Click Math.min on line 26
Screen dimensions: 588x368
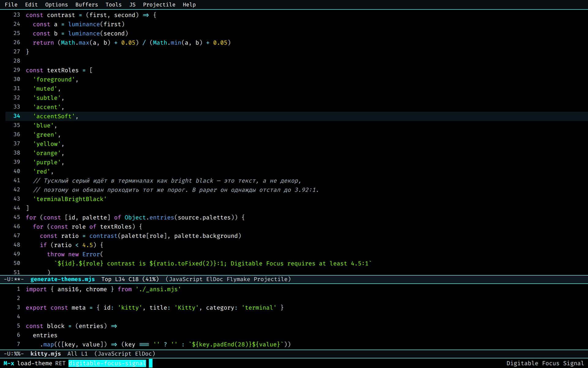167,43
